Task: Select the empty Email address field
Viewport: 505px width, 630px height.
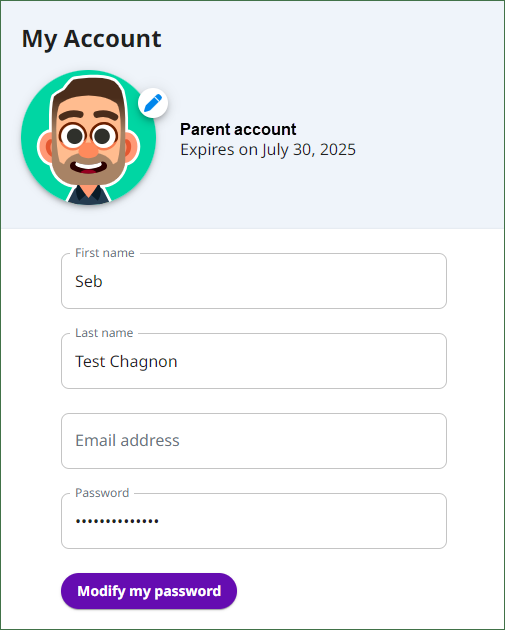Action: pyautogui.click(x=254, y=441)
